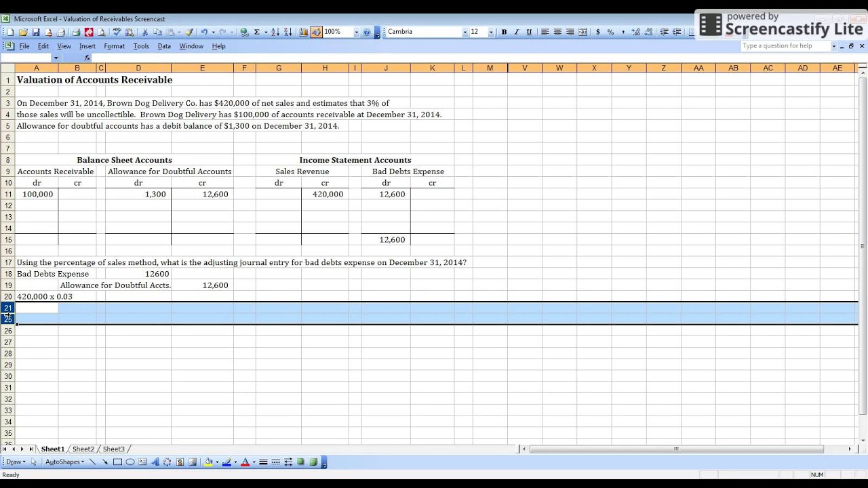Click the Undo arrow icon

pos(204,32)
